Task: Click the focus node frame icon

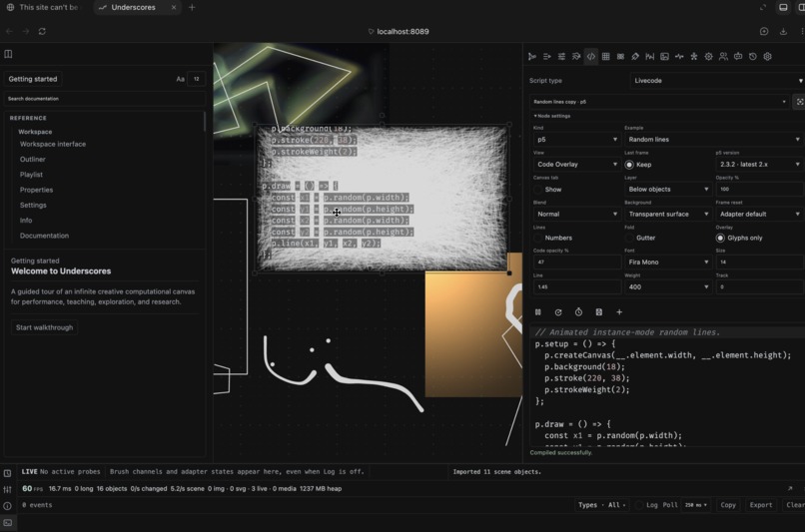Action: point(799,102)
